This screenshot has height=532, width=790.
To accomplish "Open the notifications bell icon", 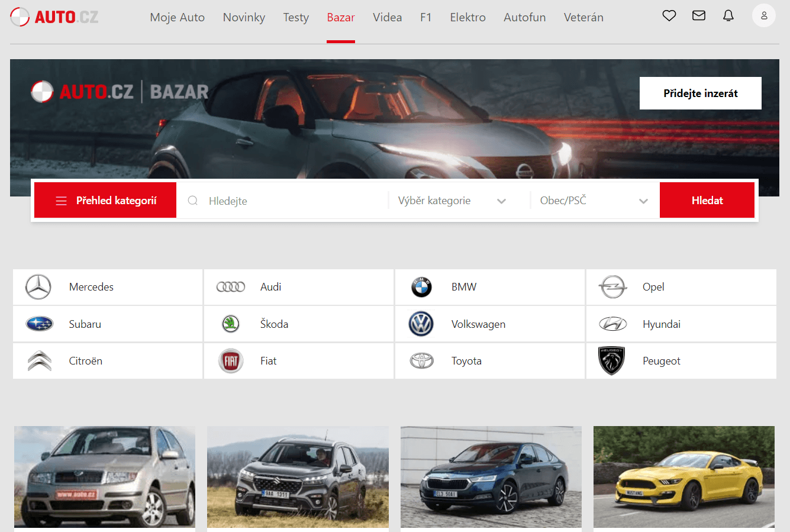I will tap(728, 16).
